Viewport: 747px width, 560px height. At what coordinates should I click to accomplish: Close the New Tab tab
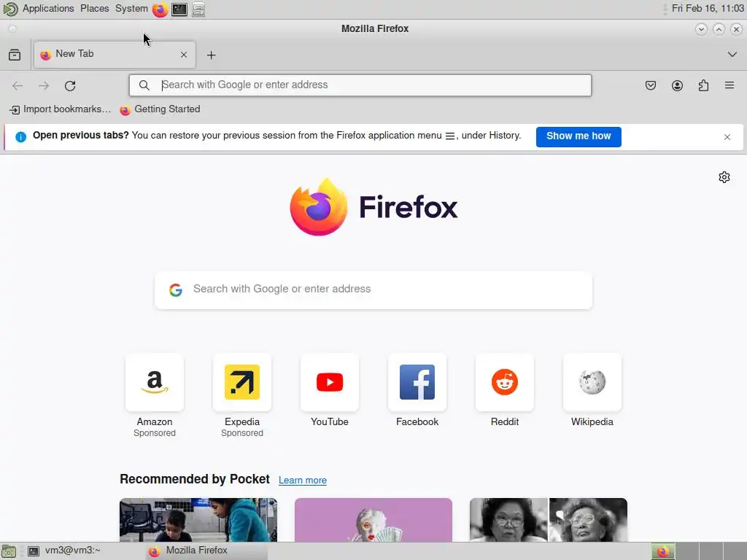[183, 55]
